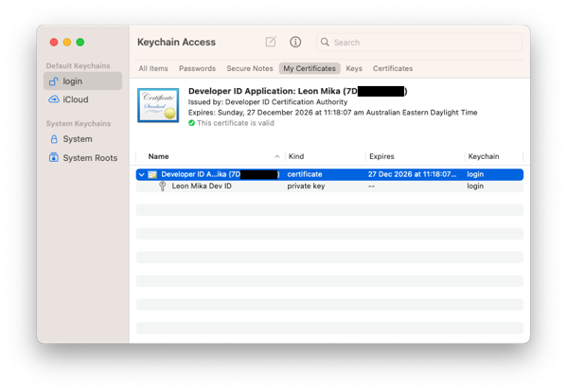Select the iCloud keychain
This screenshot has width=567, height=392.
[82, 99]
